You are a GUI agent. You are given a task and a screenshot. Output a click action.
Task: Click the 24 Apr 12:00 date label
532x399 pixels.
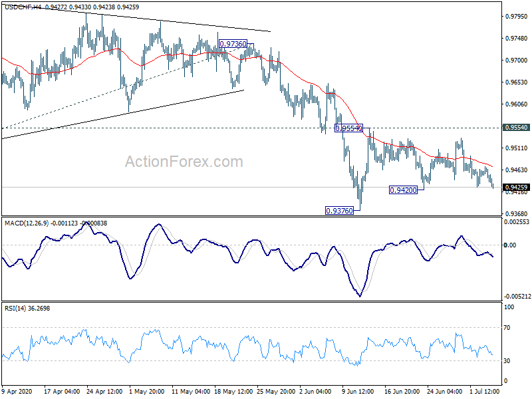(x=104, y=392)
